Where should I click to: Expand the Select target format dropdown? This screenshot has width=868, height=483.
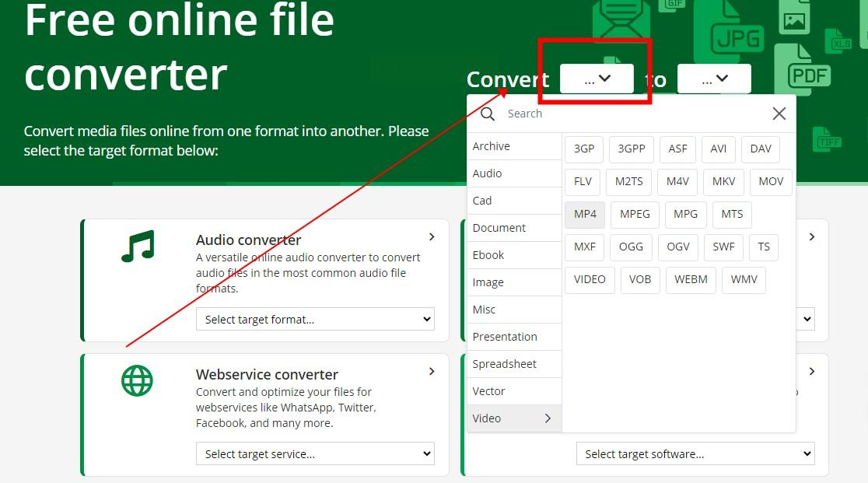pyautogui.click(x=315, y=319)
